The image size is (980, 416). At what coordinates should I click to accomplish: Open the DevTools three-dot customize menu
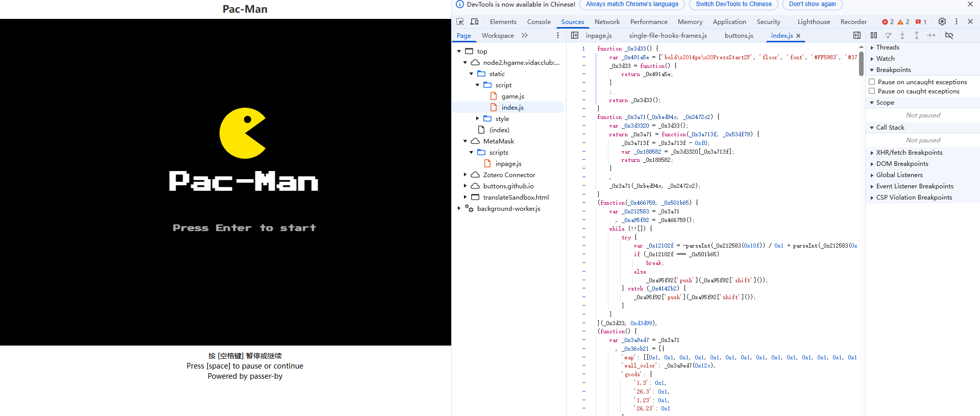[957, 21]
